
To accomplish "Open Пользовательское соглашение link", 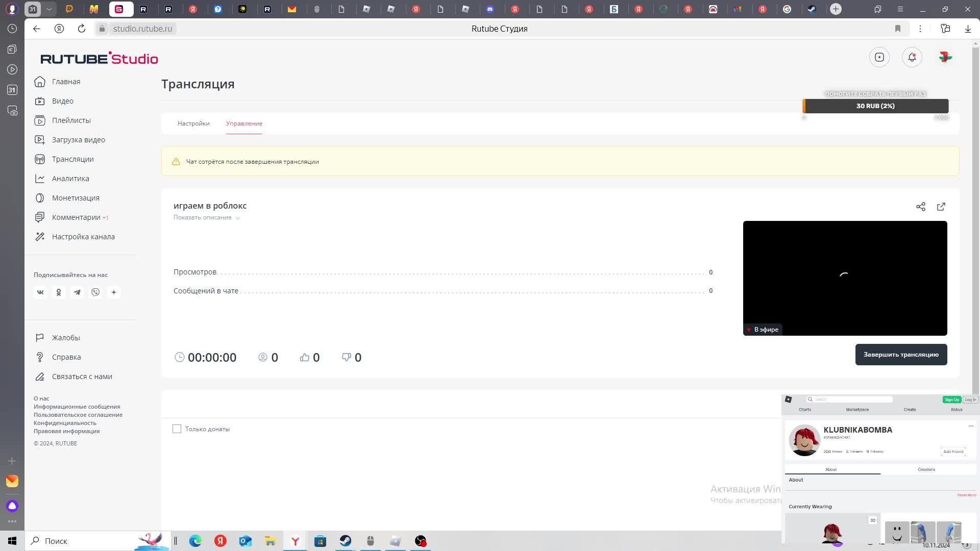I will pyautogui.click(x=78, y=415).
